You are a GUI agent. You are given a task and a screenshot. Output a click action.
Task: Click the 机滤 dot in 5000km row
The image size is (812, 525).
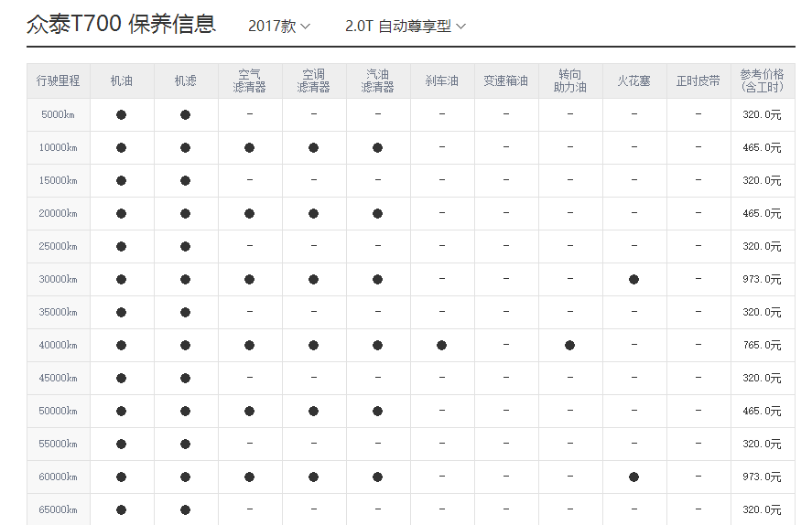click(x=186, y=115)
